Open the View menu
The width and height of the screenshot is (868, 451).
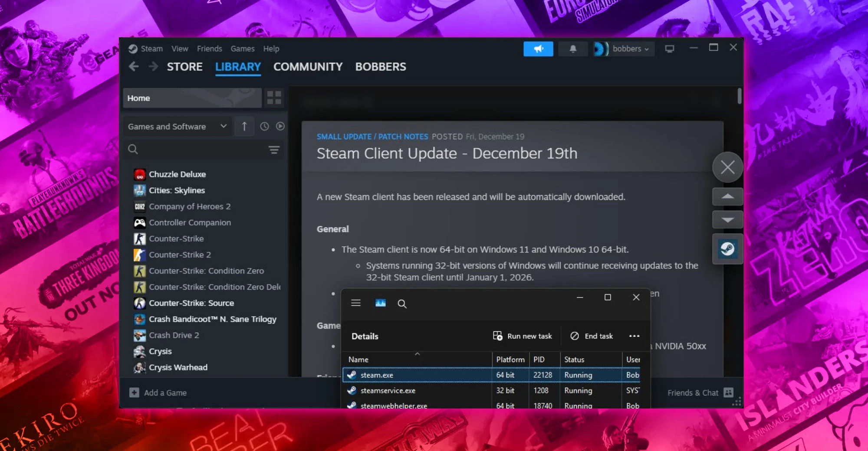tap(179, 49)
